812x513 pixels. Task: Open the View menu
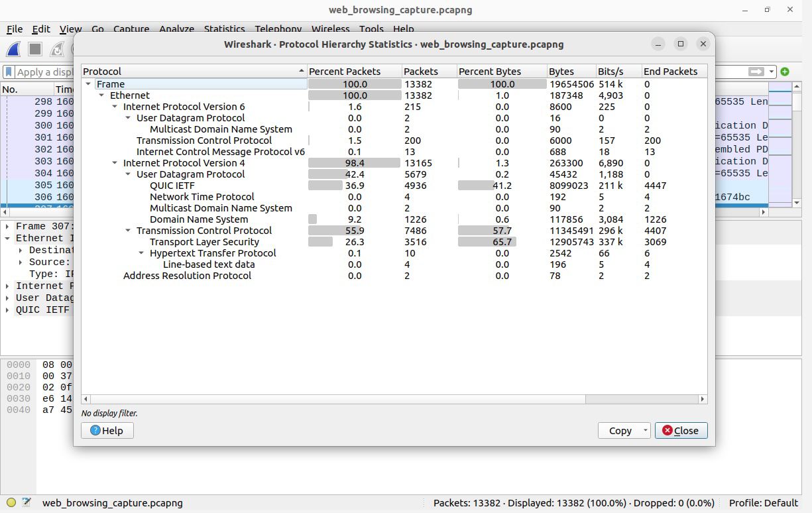click(x=70, y=29)
